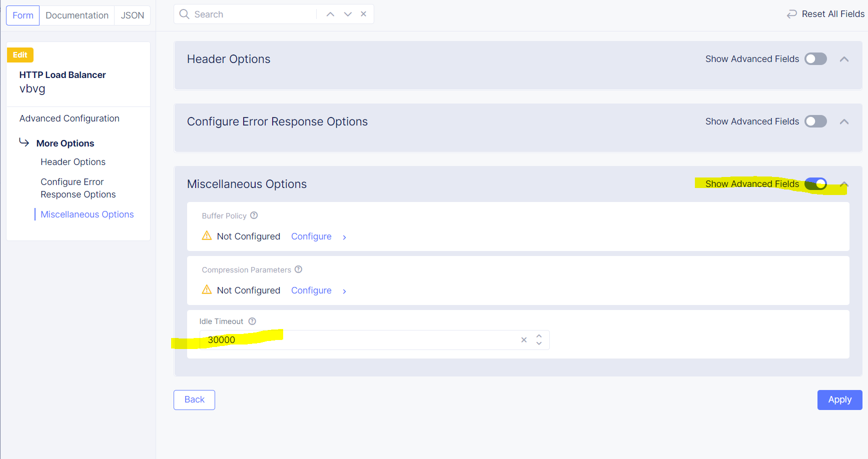Enable Show Advanced Fields for Configure Error Response Options

(815, 121)
